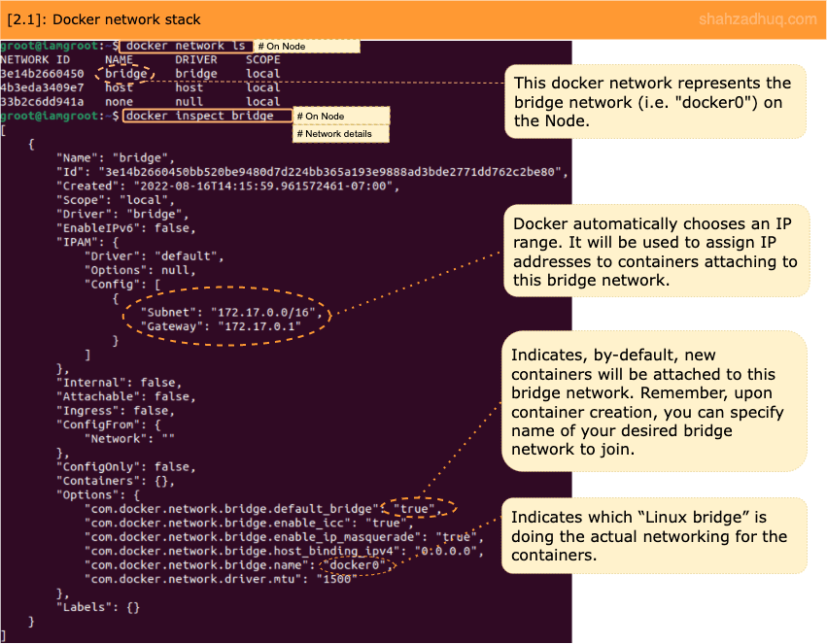
Task: Click the "com.docker.network.bridge.enable_ip_masquerade" key
Action: coord(253,537)
